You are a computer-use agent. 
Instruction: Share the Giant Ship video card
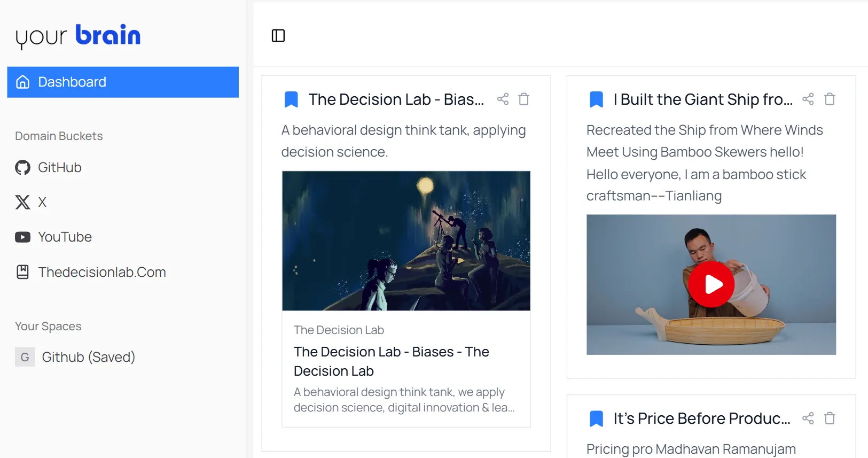[808, 99]
